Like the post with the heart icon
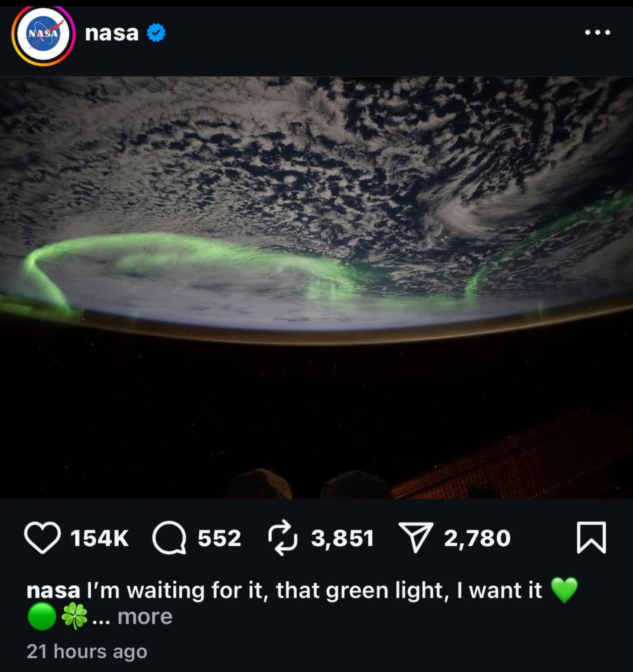Viewport: 633px width, 672px height. 43,537
